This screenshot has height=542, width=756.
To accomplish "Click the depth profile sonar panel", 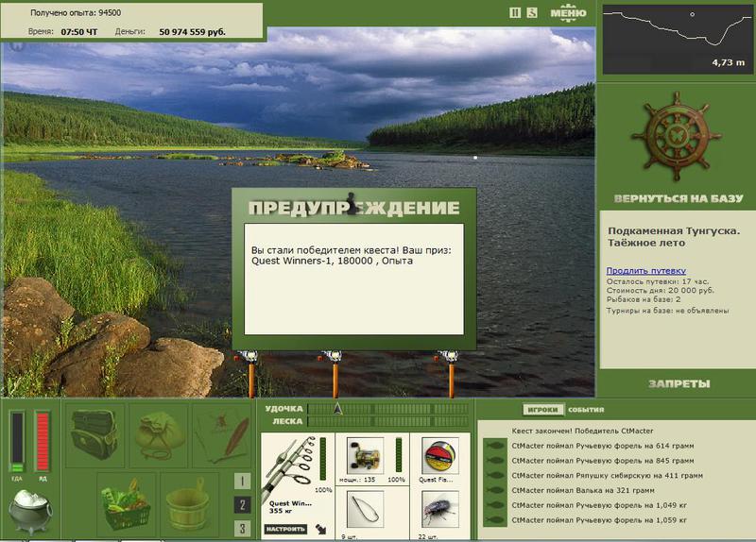I will (x=677, y=39).
